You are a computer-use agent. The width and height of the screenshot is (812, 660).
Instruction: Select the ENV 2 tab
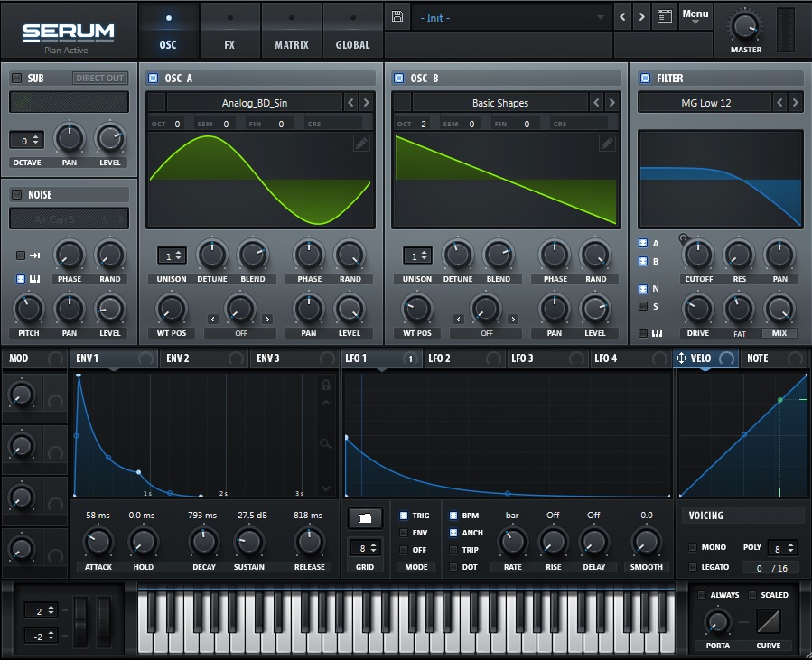(x=204, y=358)
